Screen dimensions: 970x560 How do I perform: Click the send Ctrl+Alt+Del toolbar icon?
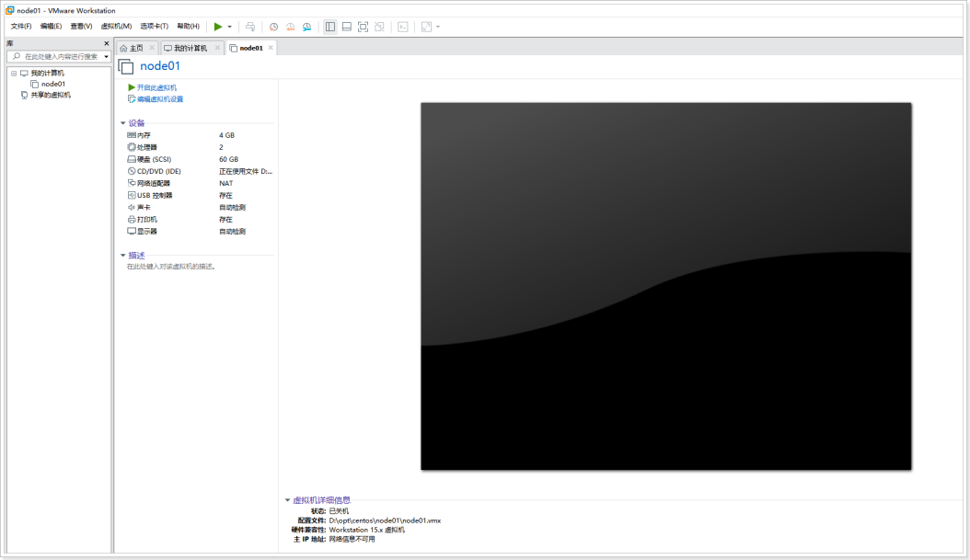pos(250,27)
